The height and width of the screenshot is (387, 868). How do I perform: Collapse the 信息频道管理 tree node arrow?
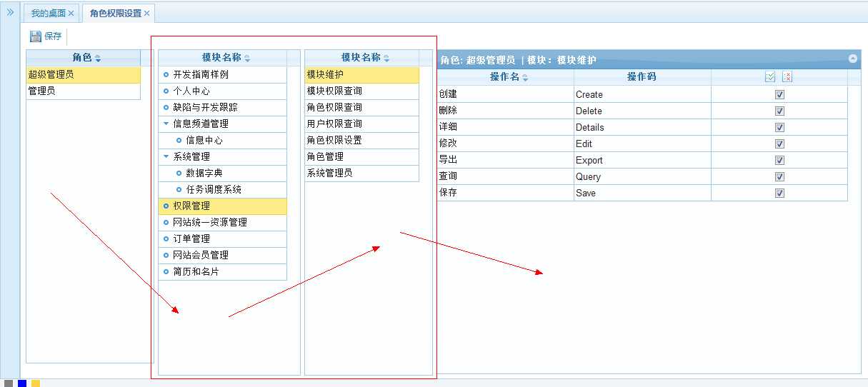(166, 124)
